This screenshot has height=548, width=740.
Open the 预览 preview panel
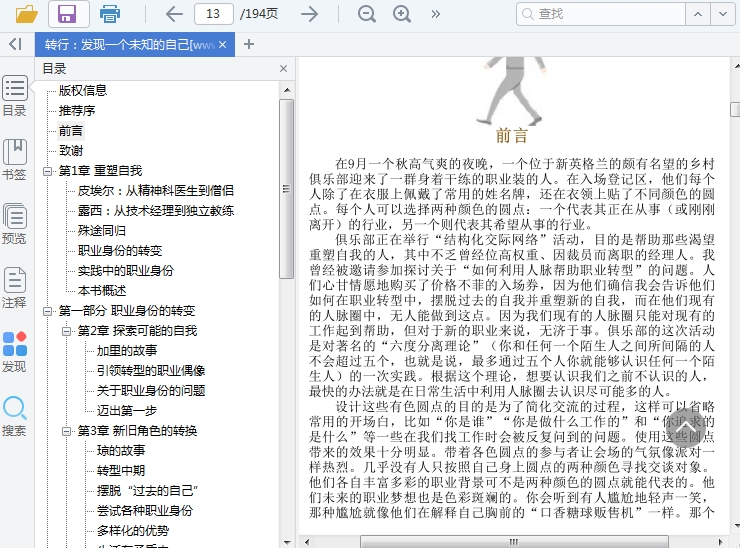point(15,223)
